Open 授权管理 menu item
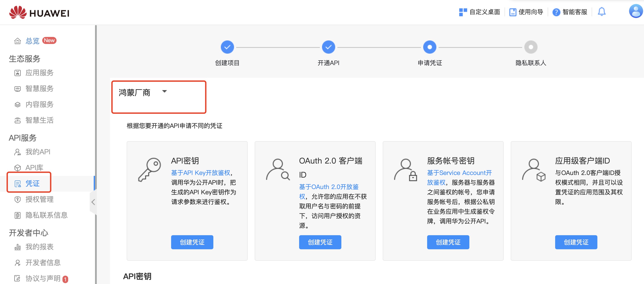 (40, 199)
